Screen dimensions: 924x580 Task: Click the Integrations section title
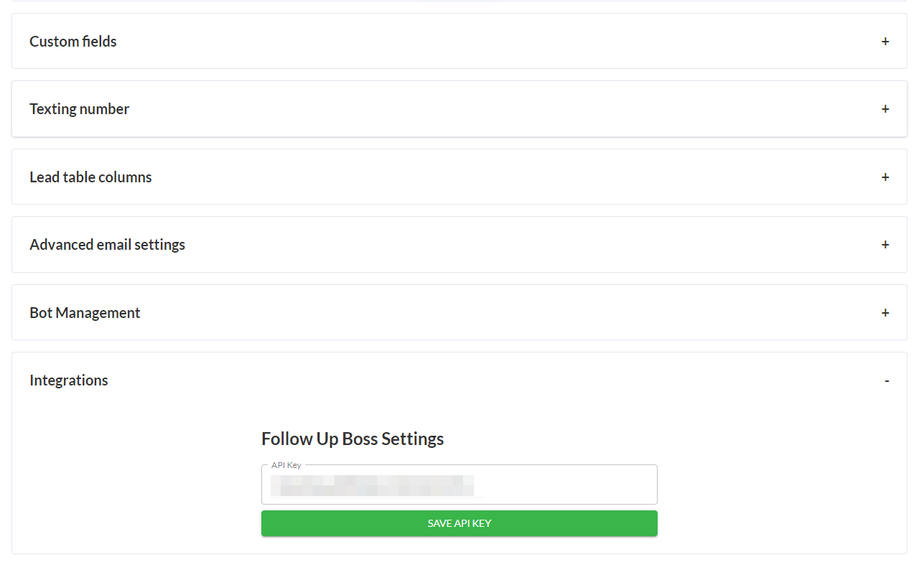(x=69, y=380)
